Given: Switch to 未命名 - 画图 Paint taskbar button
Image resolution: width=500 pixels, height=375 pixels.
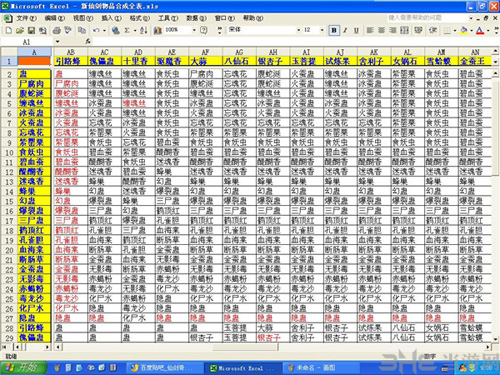Looking at the screenshot, I should click(x=321, y=368).
